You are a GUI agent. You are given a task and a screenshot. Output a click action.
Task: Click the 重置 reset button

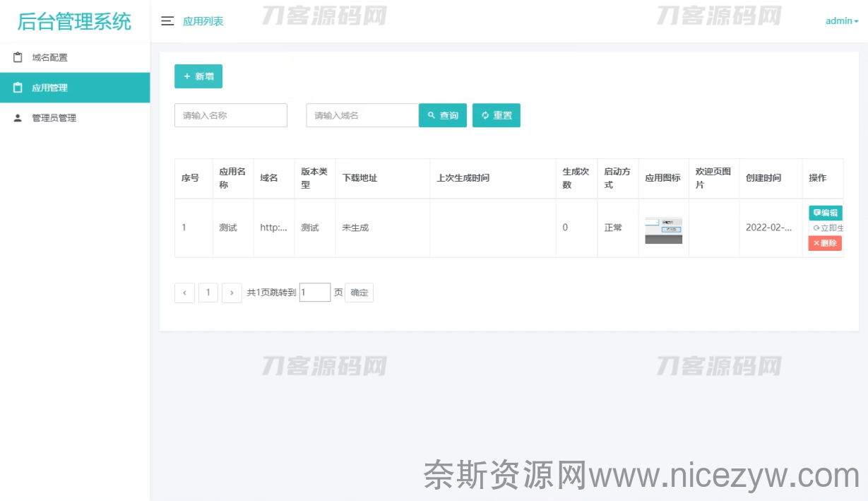tap(497, 115)
